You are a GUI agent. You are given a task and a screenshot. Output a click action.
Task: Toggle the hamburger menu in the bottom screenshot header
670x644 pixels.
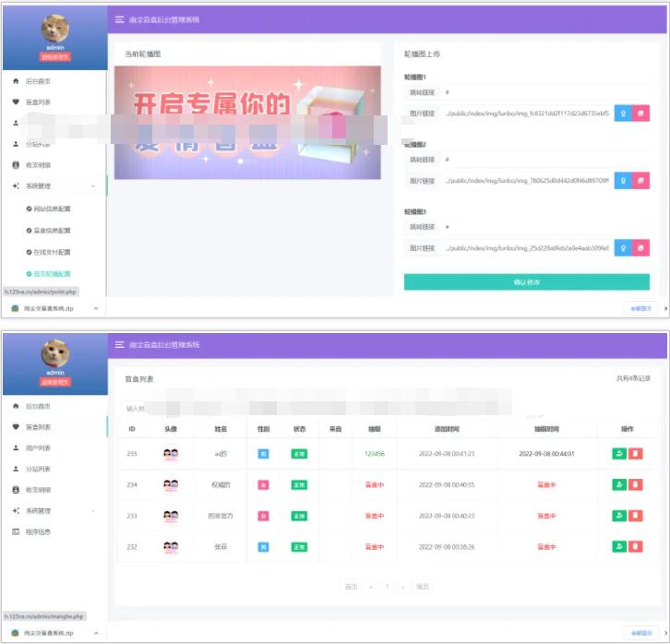(120, 345)
